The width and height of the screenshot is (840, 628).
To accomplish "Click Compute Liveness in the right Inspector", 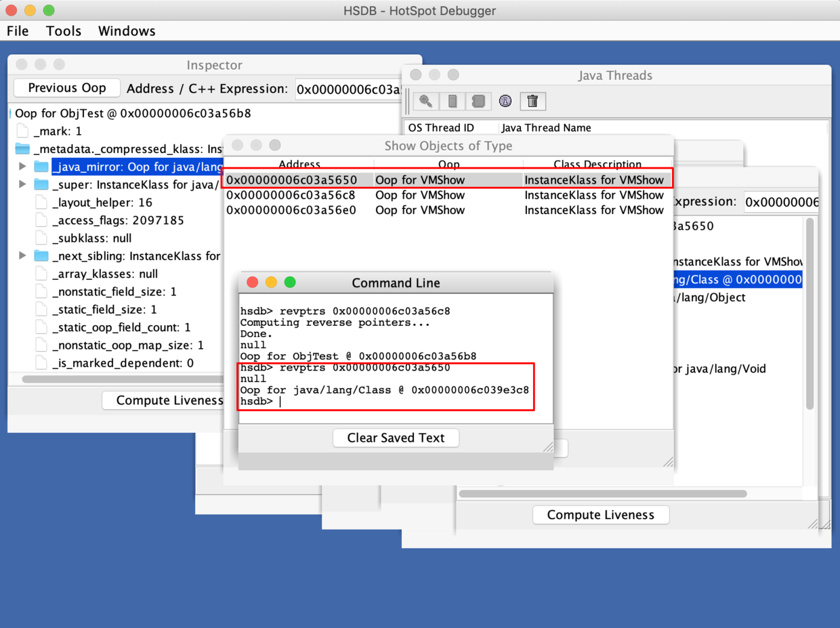I will pos(600,515).
